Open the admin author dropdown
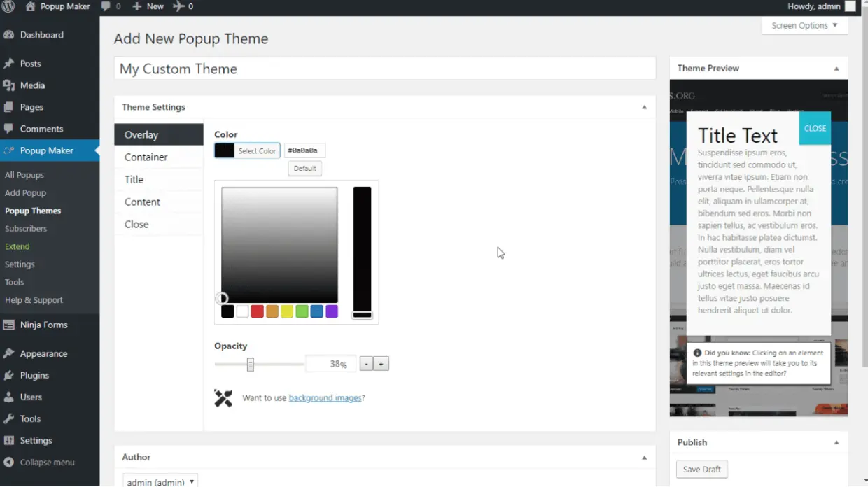Screen dimensions: 868x487 pos(160,481)
